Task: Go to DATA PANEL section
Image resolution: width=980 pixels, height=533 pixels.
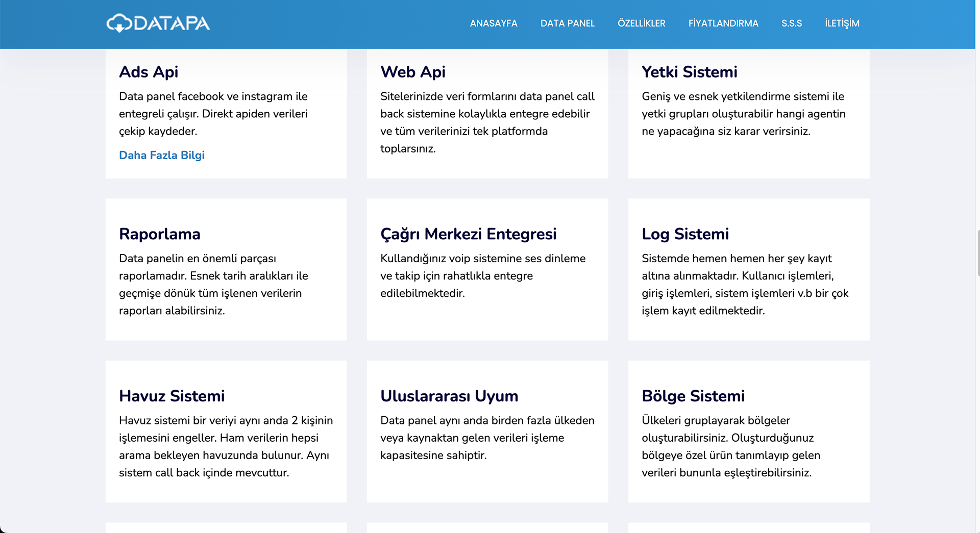Action: 568,23
